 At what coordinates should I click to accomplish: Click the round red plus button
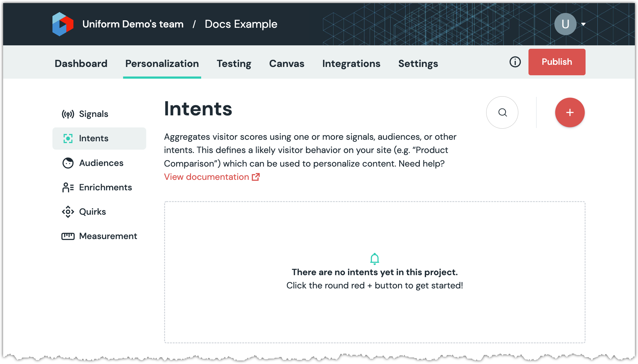coord(570,113)
